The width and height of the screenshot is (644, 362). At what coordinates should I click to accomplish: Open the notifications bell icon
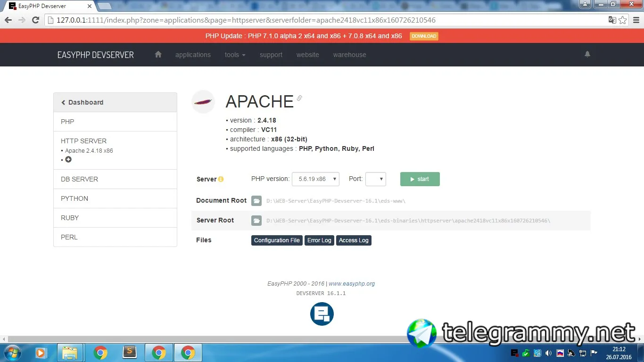click(x=587, y=54)
